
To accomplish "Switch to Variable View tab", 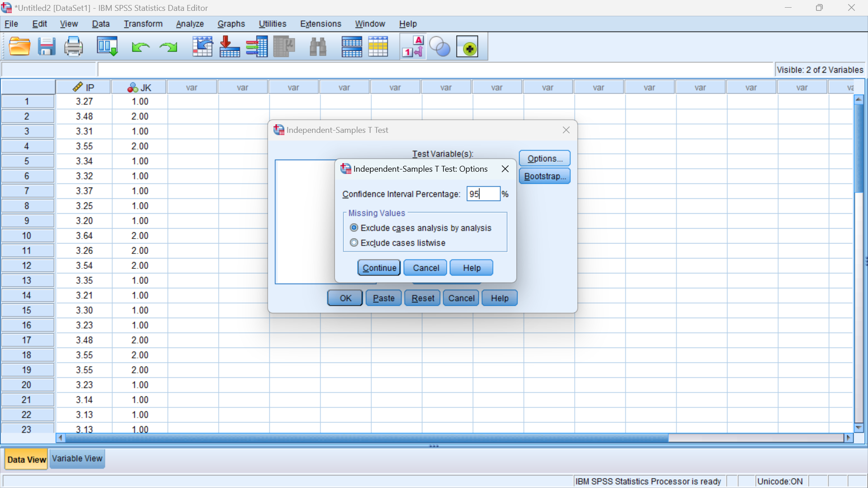I will coord(77,459).
